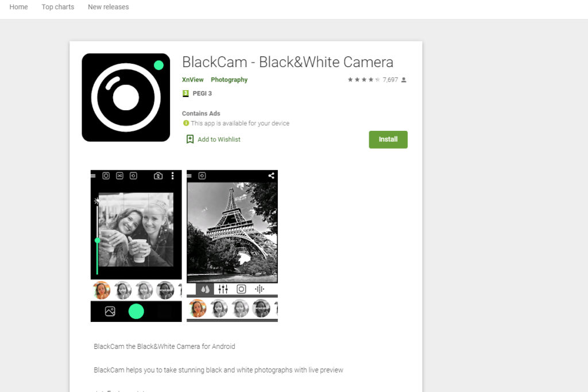The image size is (588, 392).
Task: Click the BlackCam app icon
Action: pyautogui.click(x=126, y=98)
